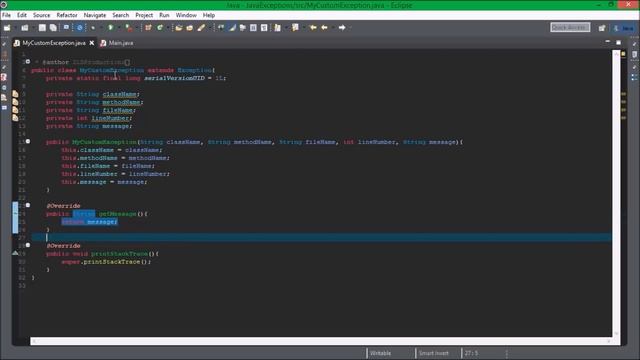
Task: Click override indicator triangle beside printStackTrace
Action: (x=15, y=253)
